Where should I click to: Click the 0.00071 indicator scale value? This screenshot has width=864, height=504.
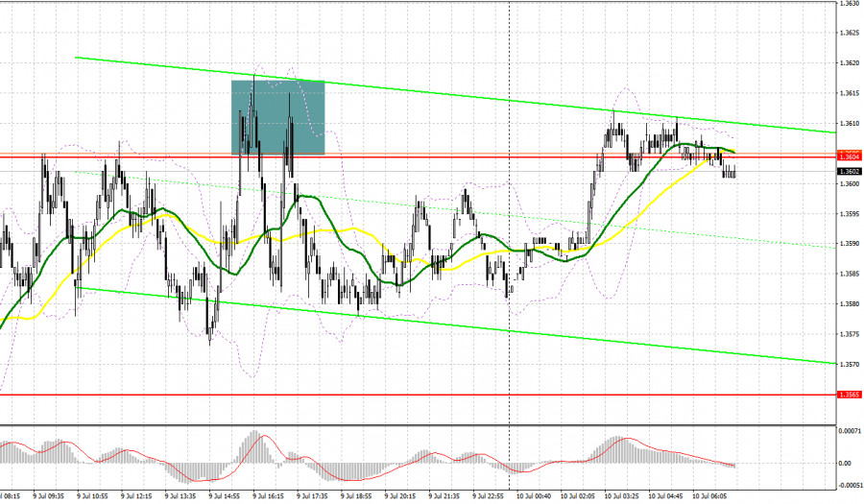tap(850, 430)
